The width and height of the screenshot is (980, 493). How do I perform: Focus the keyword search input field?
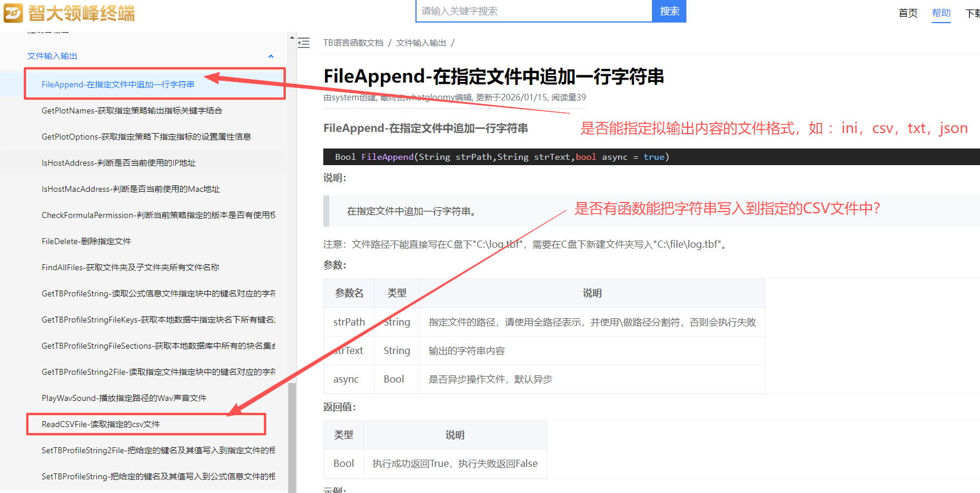(x=534, y=11)
